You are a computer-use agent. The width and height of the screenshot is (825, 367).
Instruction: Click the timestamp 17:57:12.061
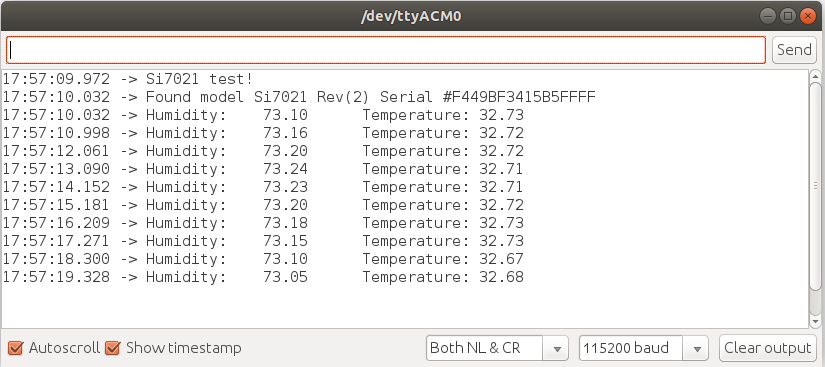click(56, 151)
